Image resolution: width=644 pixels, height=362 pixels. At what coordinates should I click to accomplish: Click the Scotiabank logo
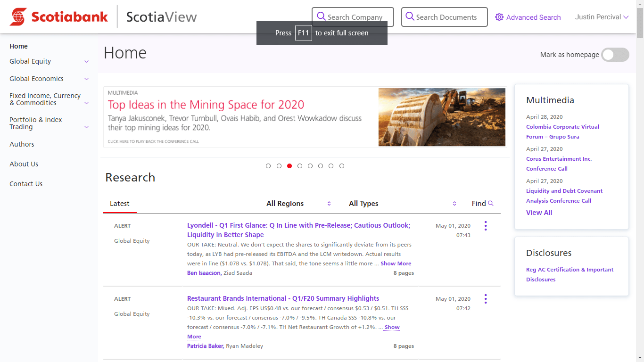click(x=59, y=17)
